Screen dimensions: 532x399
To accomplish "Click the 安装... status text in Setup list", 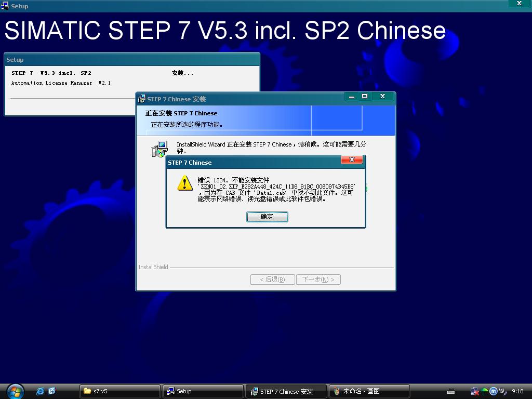I will pyautogui.click(x=182, y=73).
